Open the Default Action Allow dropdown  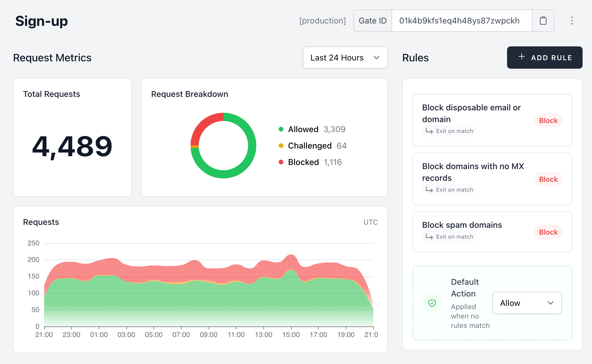point(527,303)
